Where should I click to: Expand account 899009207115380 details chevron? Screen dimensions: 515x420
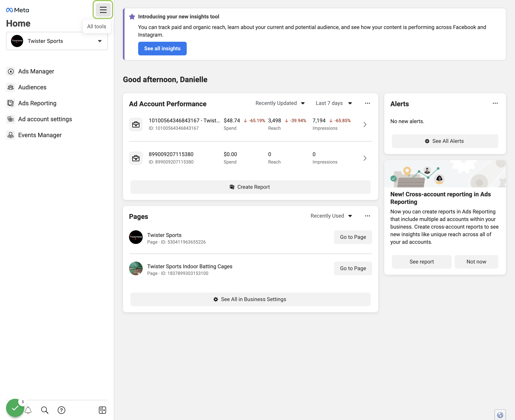365,158
